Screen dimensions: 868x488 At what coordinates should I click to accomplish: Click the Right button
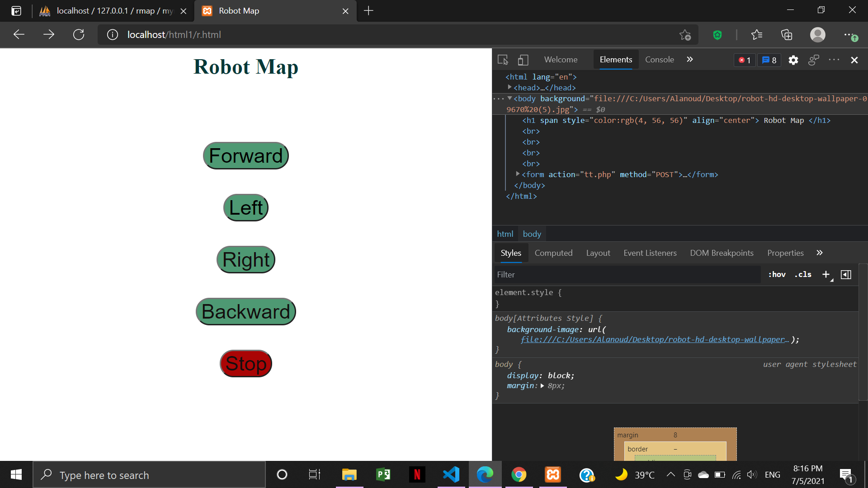[x=245, y=260]
